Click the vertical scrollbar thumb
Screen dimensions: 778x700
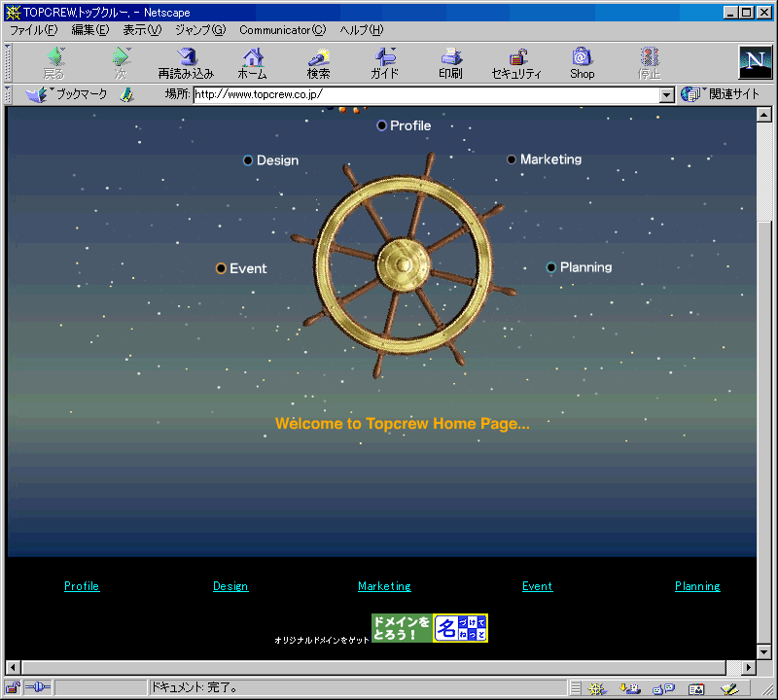click(x=764, y=432)
